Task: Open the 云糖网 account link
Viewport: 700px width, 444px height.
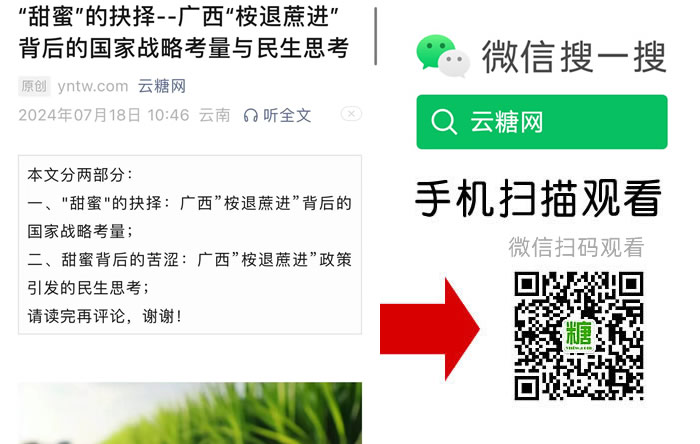Action: coord(162,86)
